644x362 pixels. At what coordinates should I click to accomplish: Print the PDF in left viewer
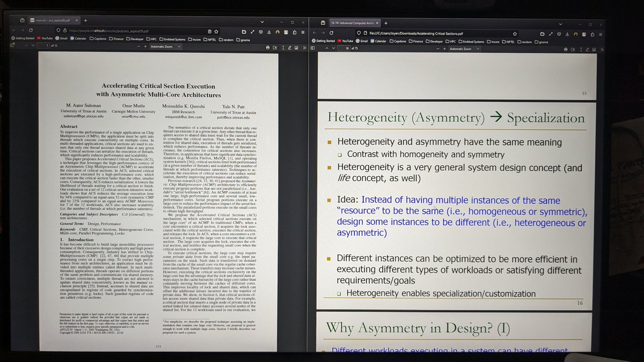click(268, 47)
